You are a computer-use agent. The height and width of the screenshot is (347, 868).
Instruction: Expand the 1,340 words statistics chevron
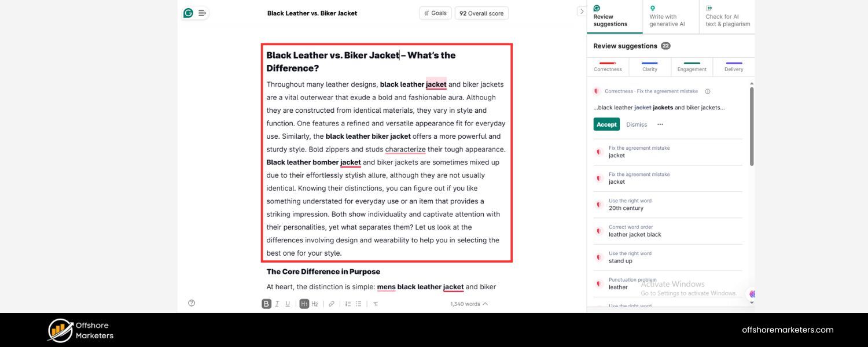[x=485, y=303]
